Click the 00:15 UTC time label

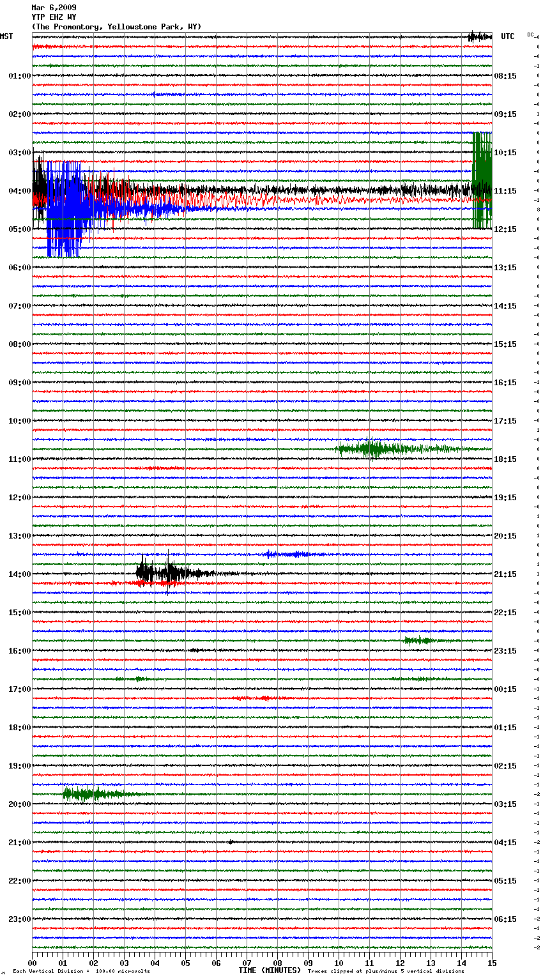pyautogui.click(x=505, y=689)
